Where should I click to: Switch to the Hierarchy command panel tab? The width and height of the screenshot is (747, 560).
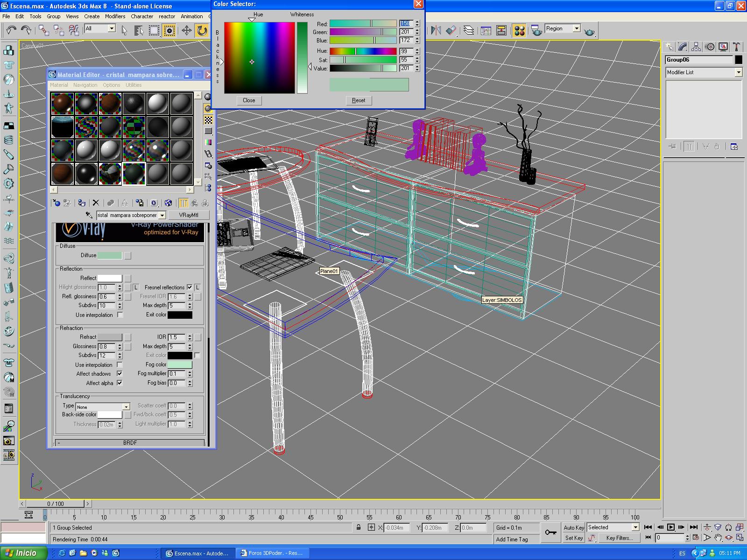click(x=696, y=47)
